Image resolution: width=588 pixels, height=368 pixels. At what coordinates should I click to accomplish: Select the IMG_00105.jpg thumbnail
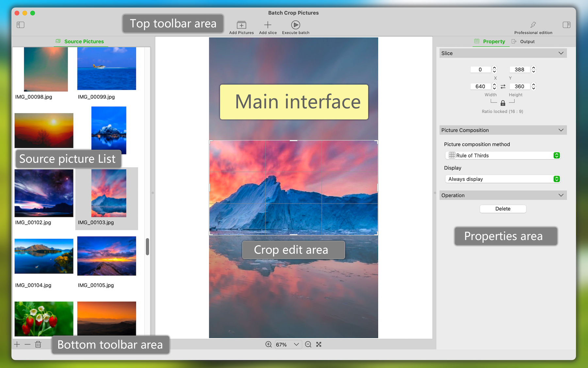tap(106, 256)
